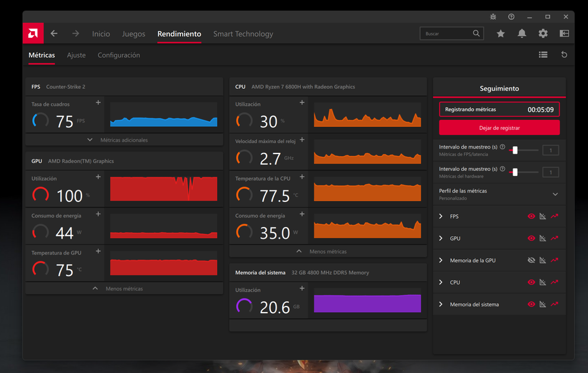Go back with the left arrow
This screenshot has height=373, width=588.
click(54, 34)
